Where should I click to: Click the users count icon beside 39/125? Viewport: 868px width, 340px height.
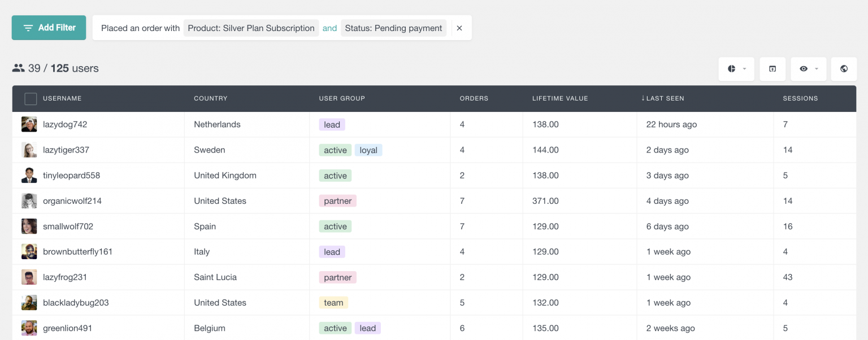[x=17, y=68]
